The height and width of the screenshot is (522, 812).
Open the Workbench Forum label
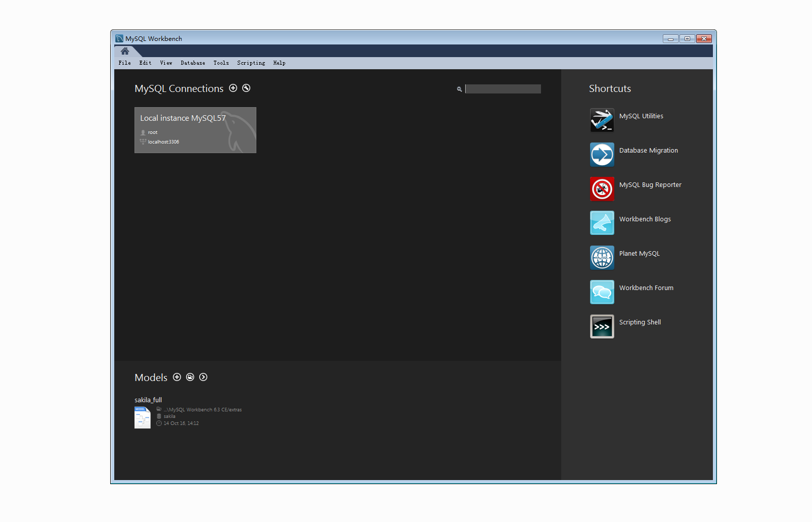(x=646, y=288)
